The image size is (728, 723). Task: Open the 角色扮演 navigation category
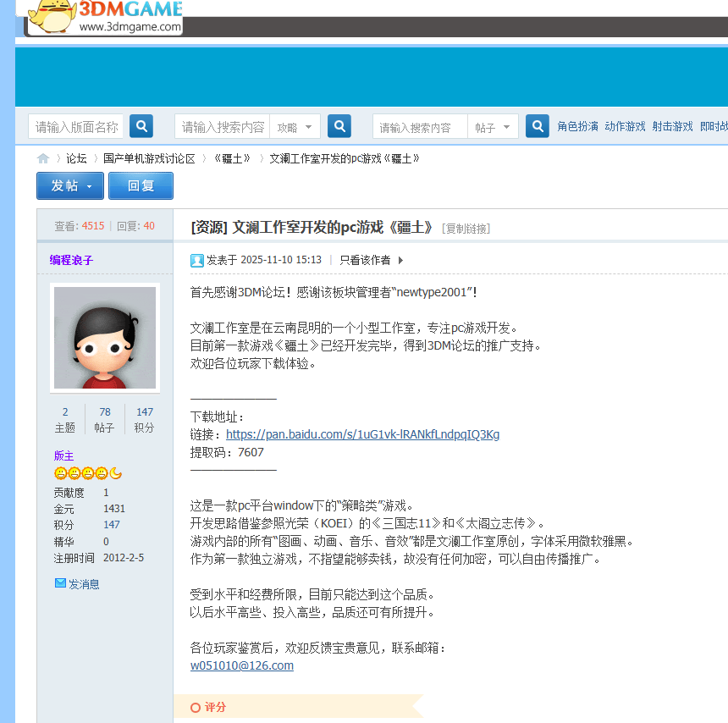pyautogui.click(x=576, y=124)
